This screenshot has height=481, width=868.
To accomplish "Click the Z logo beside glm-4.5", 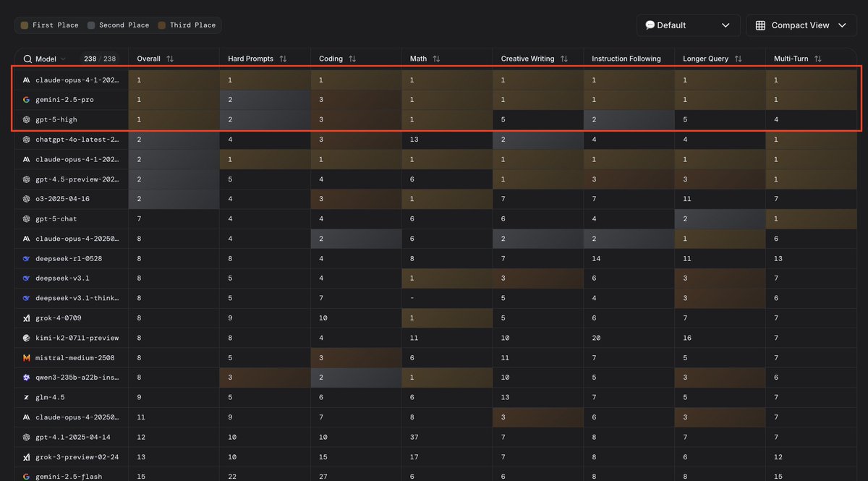I will pyautogui.click(x=26, y=397).
